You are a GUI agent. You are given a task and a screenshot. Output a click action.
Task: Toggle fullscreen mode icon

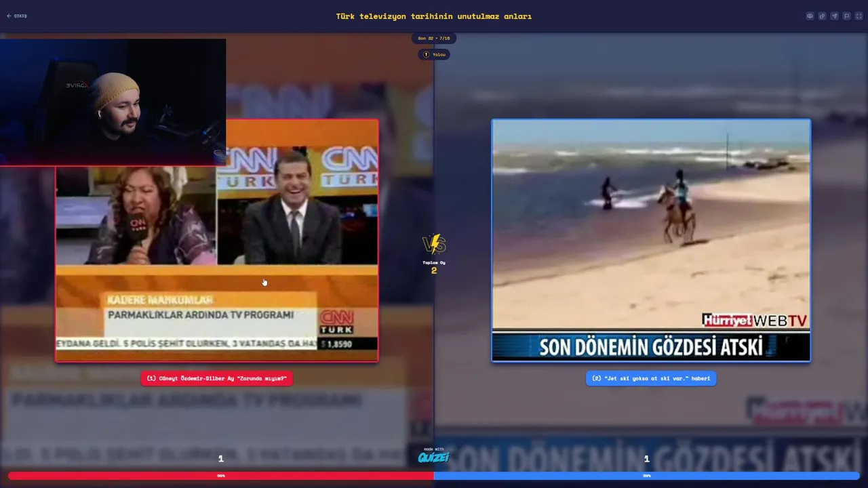pos(859,16)
